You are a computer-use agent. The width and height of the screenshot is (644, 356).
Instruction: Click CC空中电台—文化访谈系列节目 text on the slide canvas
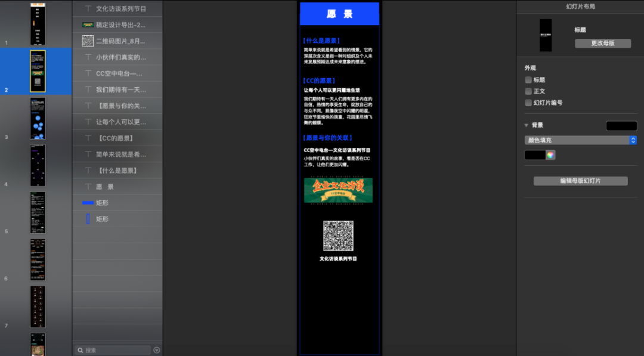(337, 150)
